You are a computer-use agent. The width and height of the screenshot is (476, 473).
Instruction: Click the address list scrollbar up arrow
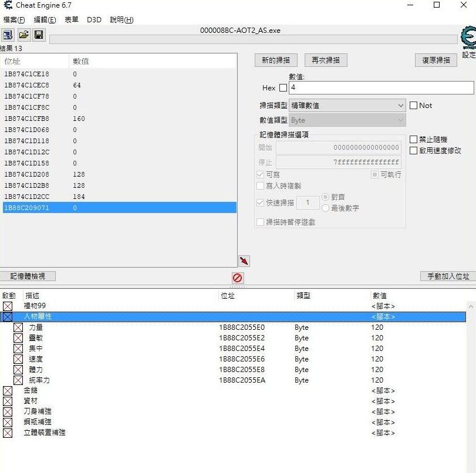tap(471, 306)
